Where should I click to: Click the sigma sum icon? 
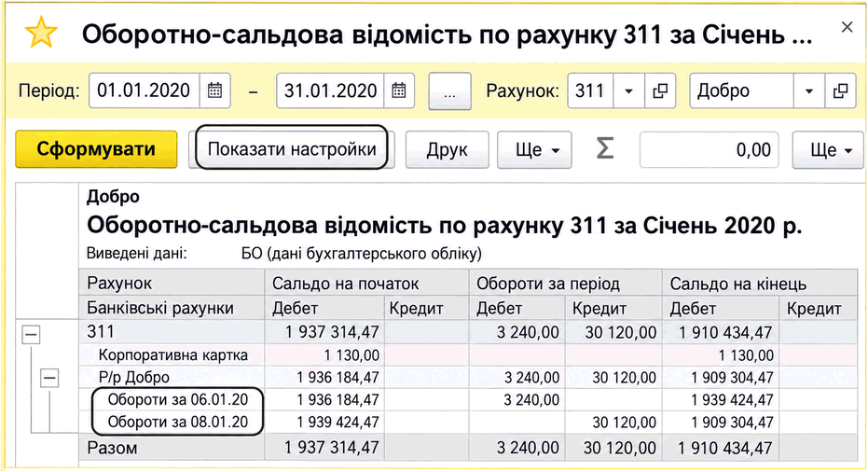605,149
